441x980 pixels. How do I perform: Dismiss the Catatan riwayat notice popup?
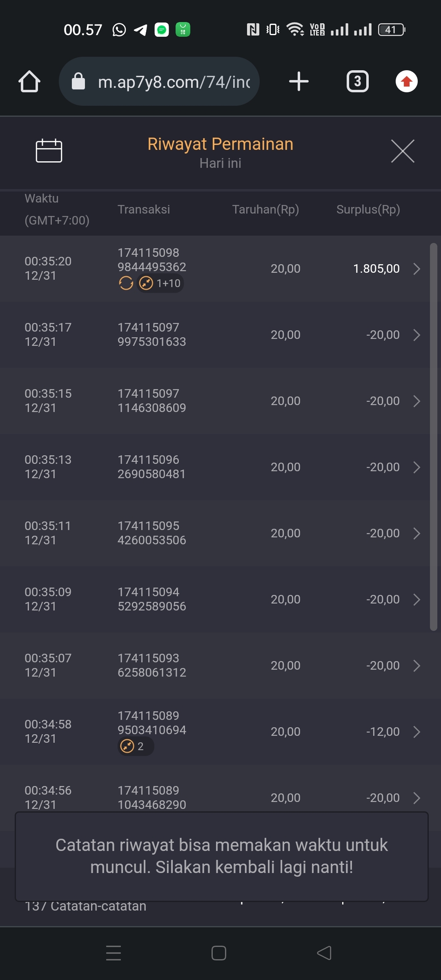[221, 856]
